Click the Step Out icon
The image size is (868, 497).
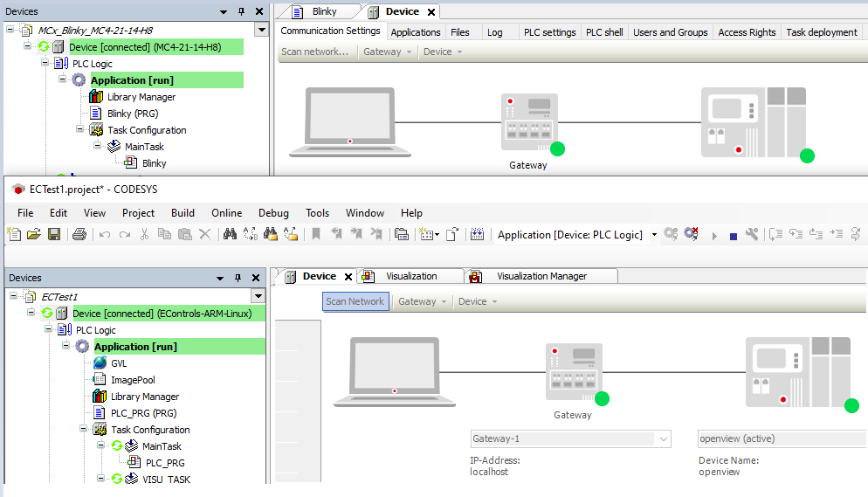click(816, 234)
